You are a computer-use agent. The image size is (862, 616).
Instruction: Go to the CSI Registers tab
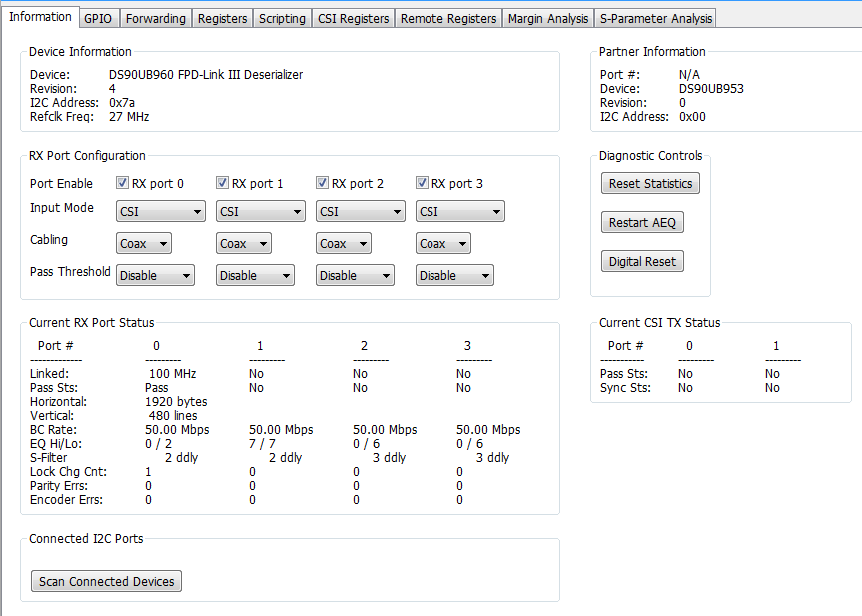(353, 18)
